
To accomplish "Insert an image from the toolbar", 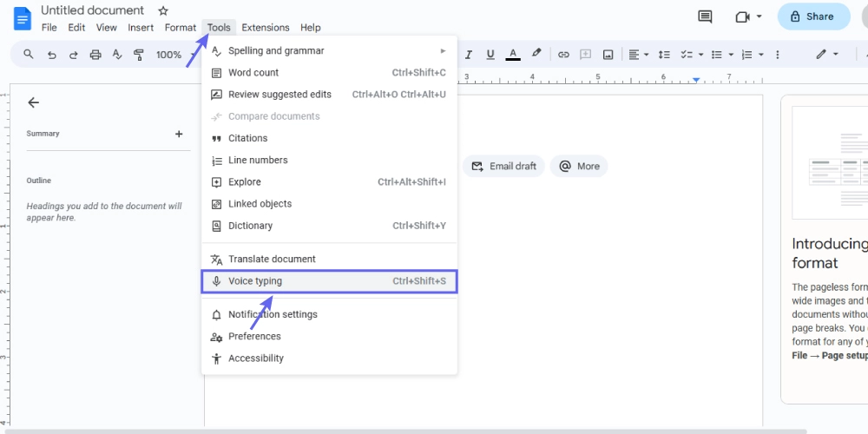I will tap(608, 54).
